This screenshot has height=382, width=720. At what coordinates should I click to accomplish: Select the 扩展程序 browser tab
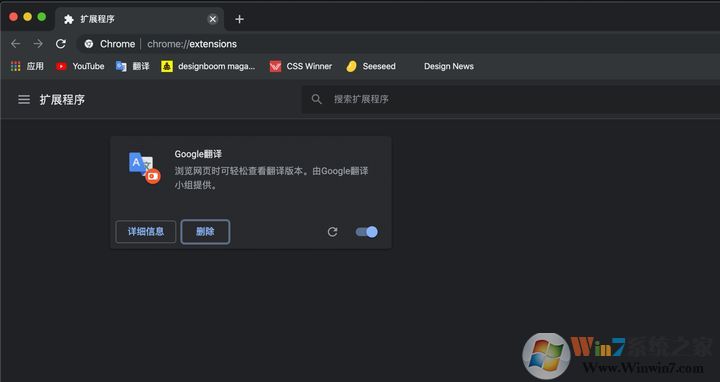coord(140,19)
